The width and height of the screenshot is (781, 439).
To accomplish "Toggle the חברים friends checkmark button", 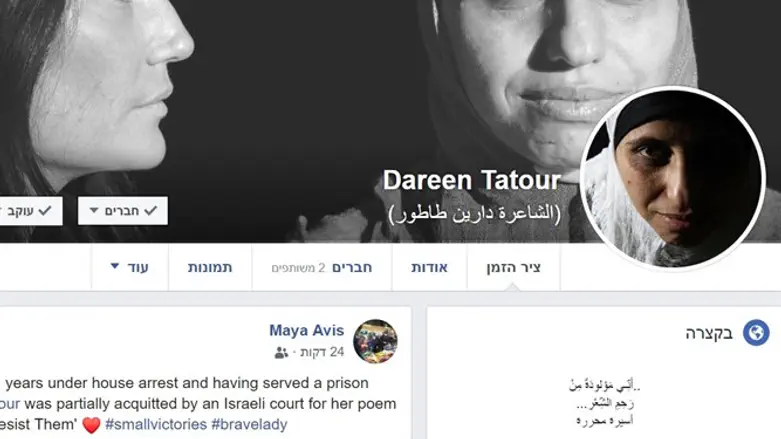I will point(123,211).
